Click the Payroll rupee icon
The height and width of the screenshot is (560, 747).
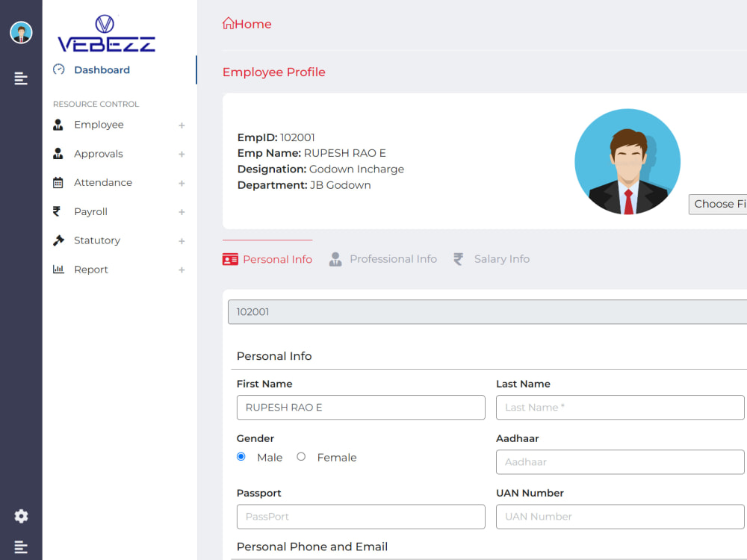[58, 211]
